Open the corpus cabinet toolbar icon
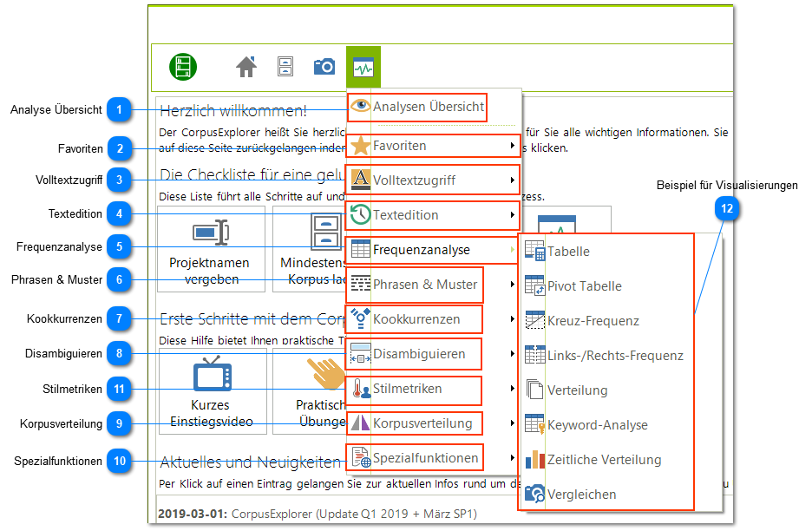Screen dimensions: 812x531 (285, 66)
